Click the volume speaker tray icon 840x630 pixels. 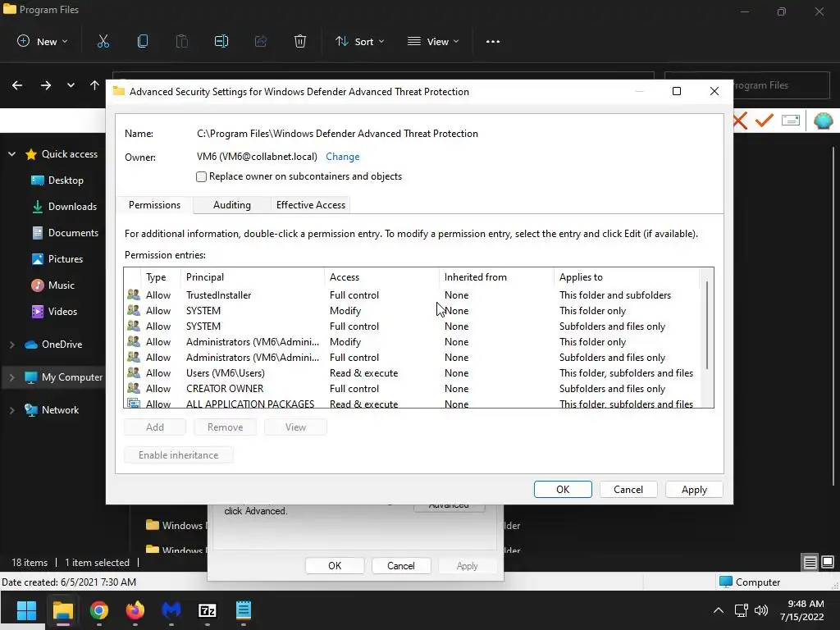click(760, 610)
